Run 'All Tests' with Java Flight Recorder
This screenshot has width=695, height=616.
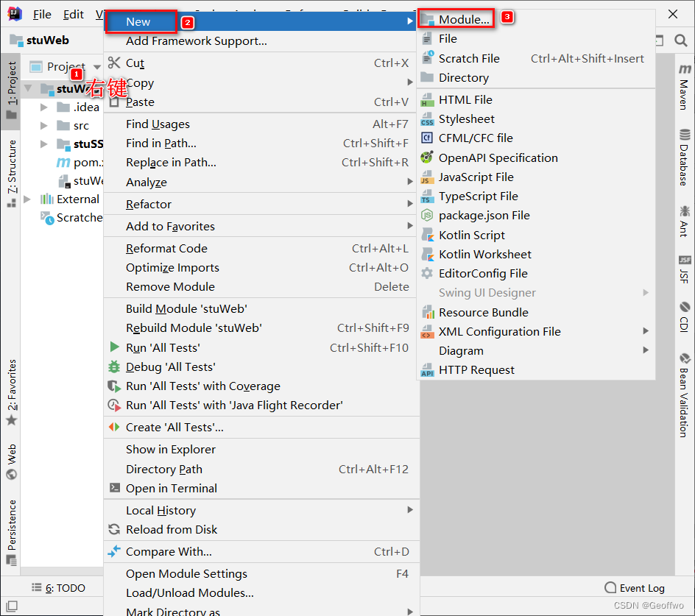(x=261, y=406)
